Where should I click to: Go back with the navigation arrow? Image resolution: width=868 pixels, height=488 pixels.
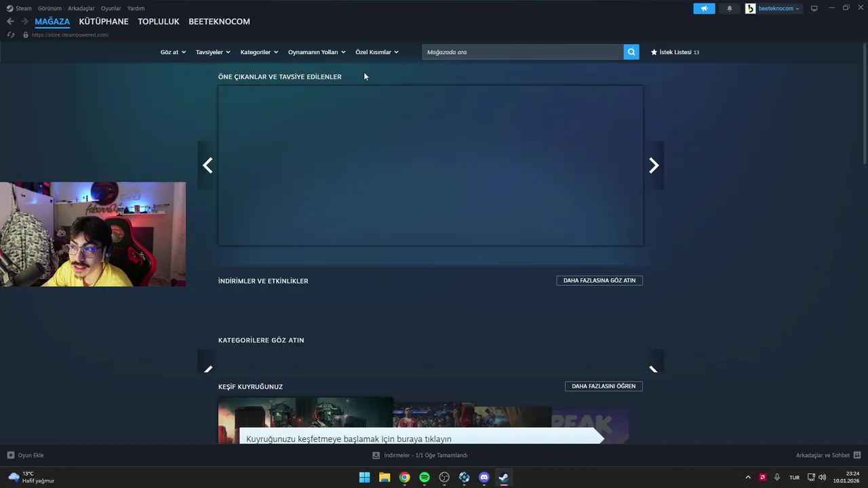pos(10,21)
